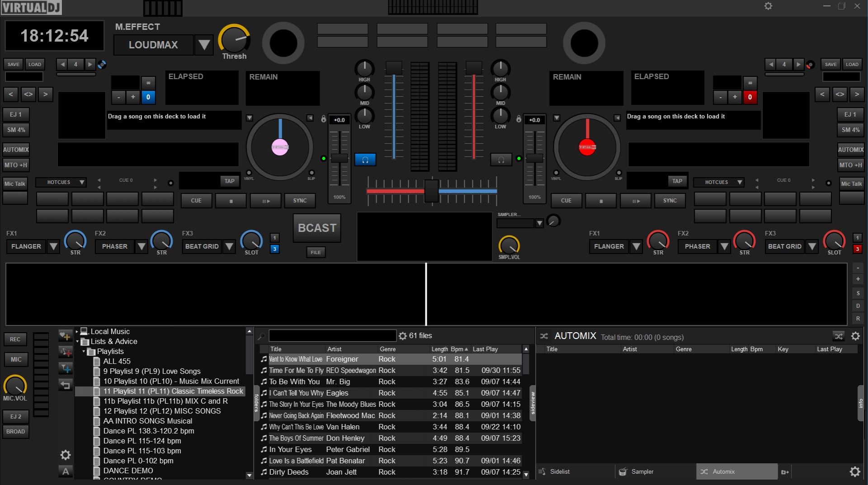Open left deck FLANGER FX1 dropdown arrow
The image size is (868, 485).
tap(53, 246)
